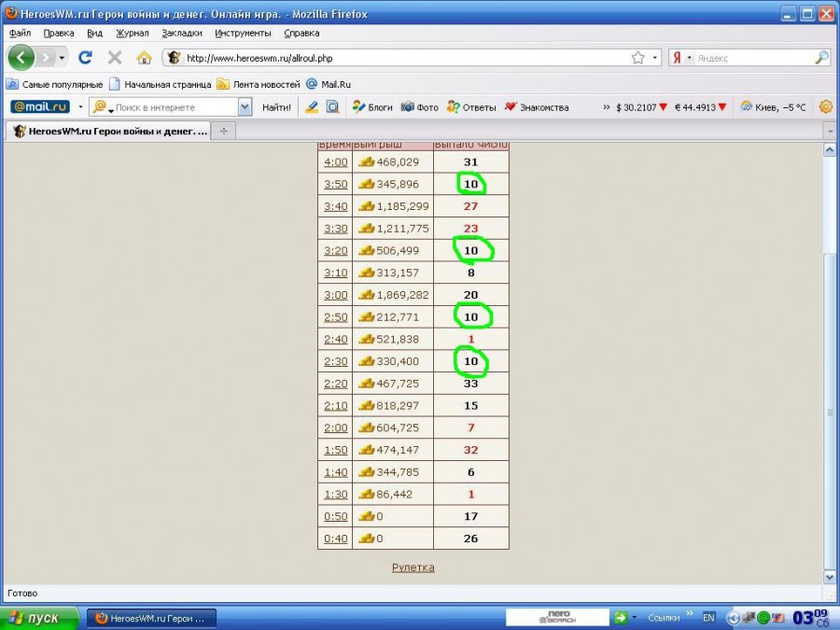The width and height of the screenshot is (840, 630).
Task: Click the Mail.ru toolbar highlighter pen icon
Action: click(x=312, y=107)
